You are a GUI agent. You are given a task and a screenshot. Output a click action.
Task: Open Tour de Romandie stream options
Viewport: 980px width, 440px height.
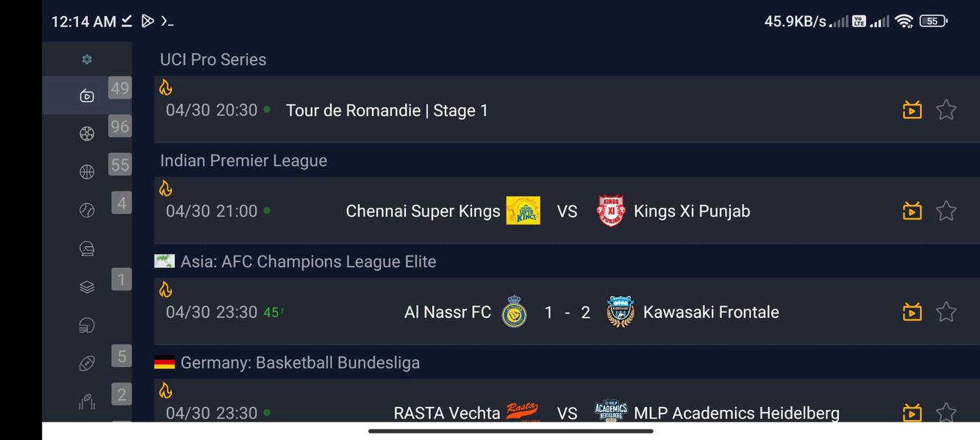(x=912, y=109)
